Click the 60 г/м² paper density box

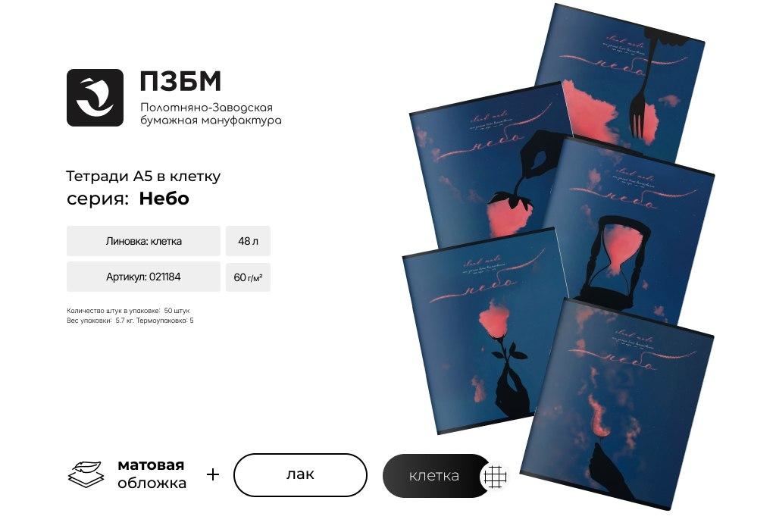coord(248,277)
